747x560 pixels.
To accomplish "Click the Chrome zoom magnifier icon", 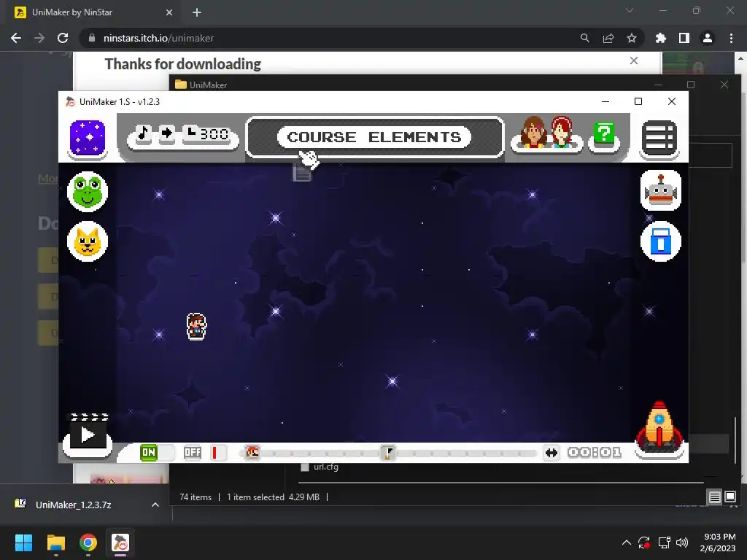I will click(x=584, y=38).
